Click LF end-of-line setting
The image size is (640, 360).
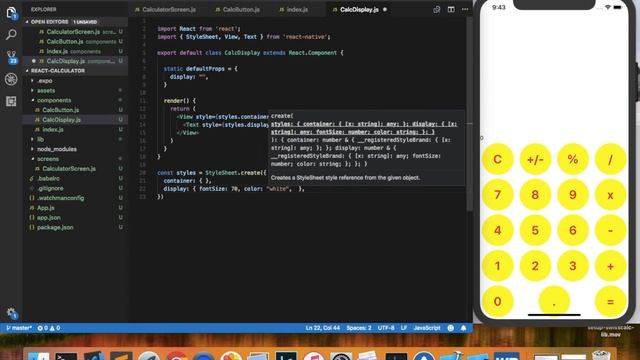point(404,328)
